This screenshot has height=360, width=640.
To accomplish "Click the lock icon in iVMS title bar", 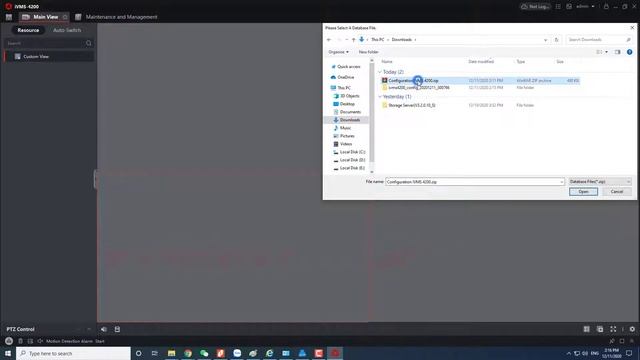I will (606, 7).
